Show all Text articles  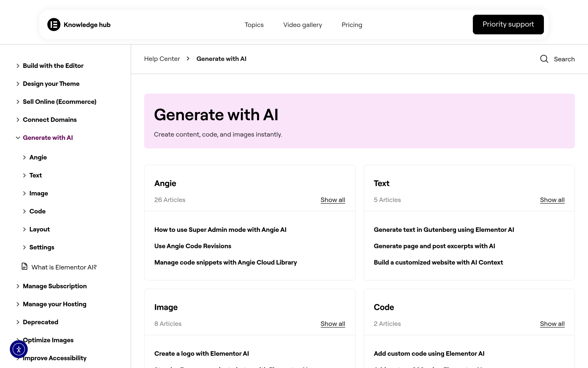coord(552,200)
